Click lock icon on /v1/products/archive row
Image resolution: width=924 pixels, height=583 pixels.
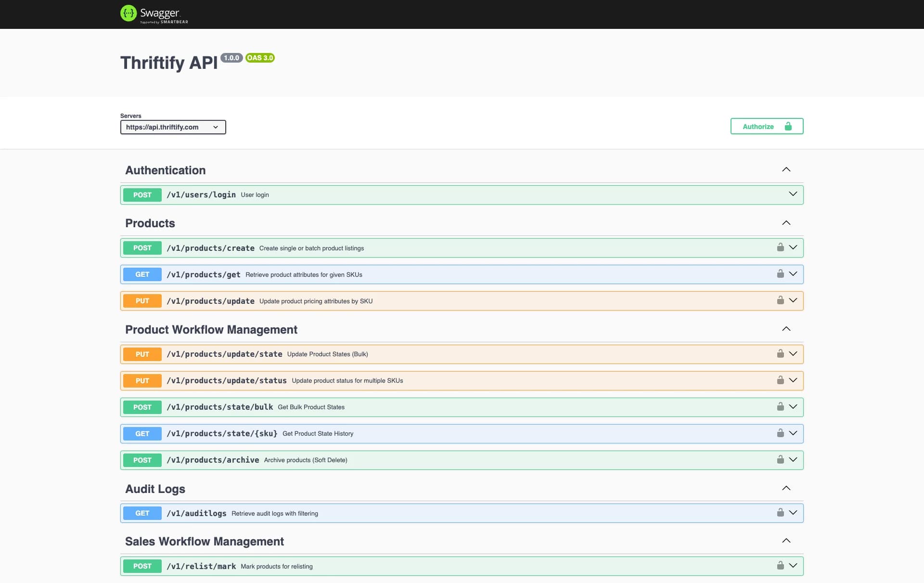point(780,460)
